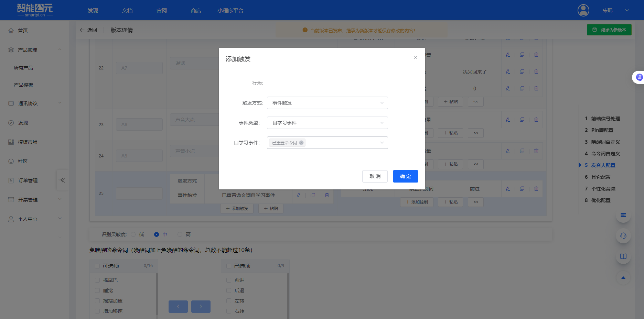Open the 事件类型 dropdown in dialog
644x319 pixels.
[x=327, y=123]
